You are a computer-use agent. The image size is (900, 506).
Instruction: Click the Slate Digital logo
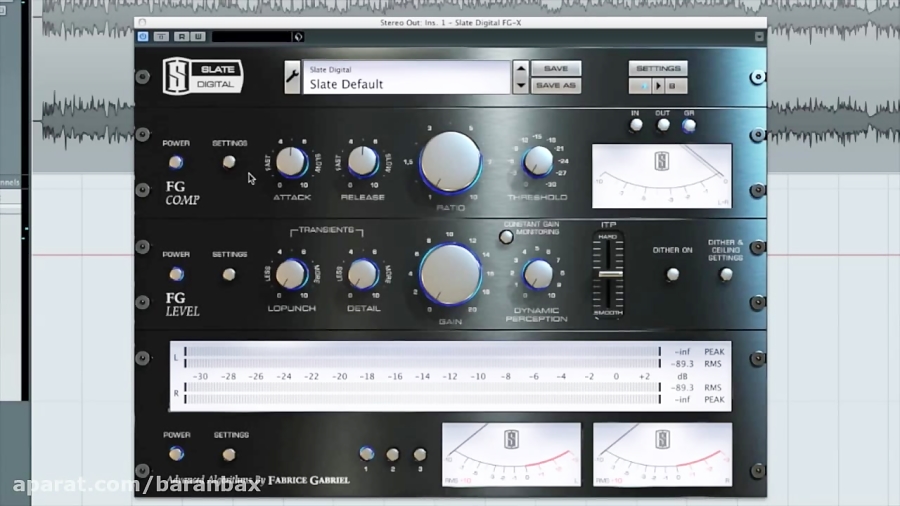pos(203,76)
